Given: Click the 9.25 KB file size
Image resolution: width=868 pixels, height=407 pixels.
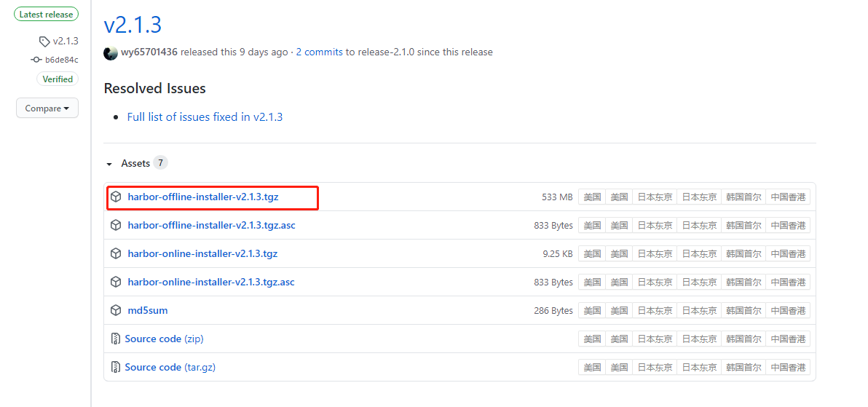Looking at the screenshot, I should pyautogui.click(x=558, y=253).
